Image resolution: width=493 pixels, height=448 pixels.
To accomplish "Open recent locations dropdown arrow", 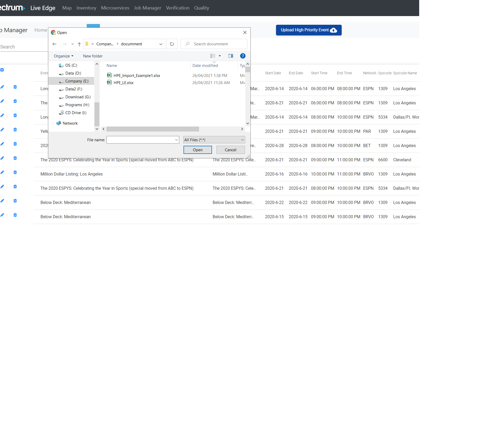I will click(x=72, y=44).
